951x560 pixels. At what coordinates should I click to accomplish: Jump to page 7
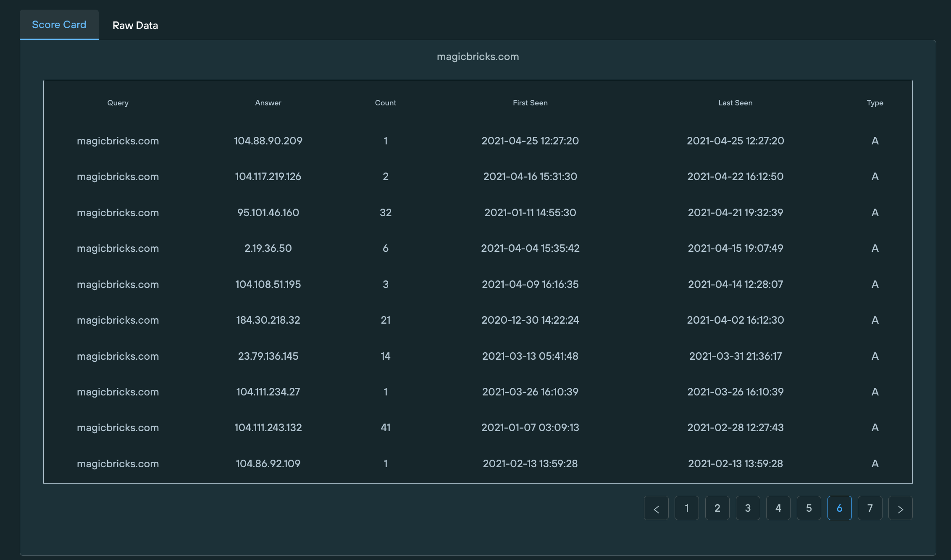point(870,508)
